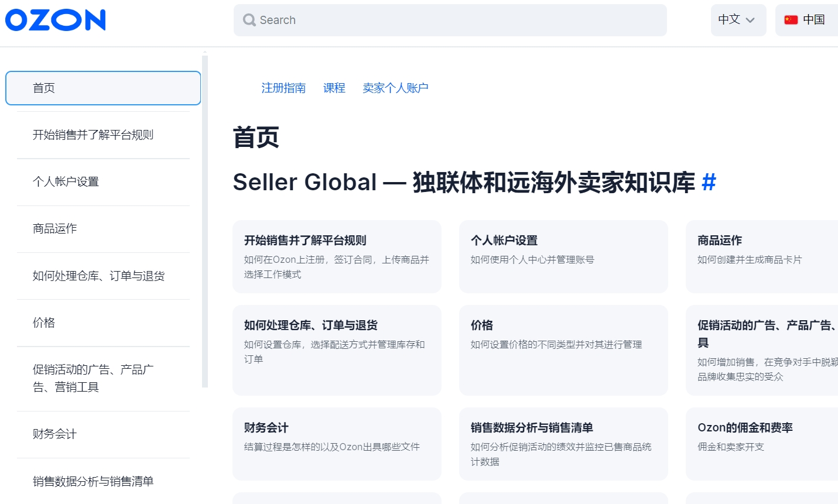Viewport: 838px width, 504px height.
Task: Open the 商品运作 card
Action: click(x=762, y=256)
